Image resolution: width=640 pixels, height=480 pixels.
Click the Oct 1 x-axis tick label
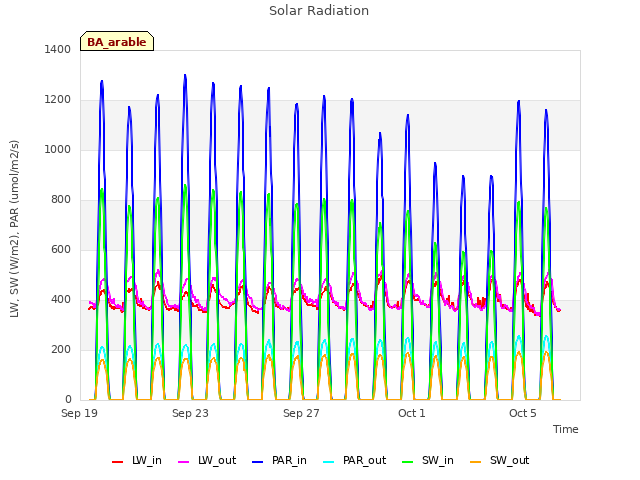(412, 413)
